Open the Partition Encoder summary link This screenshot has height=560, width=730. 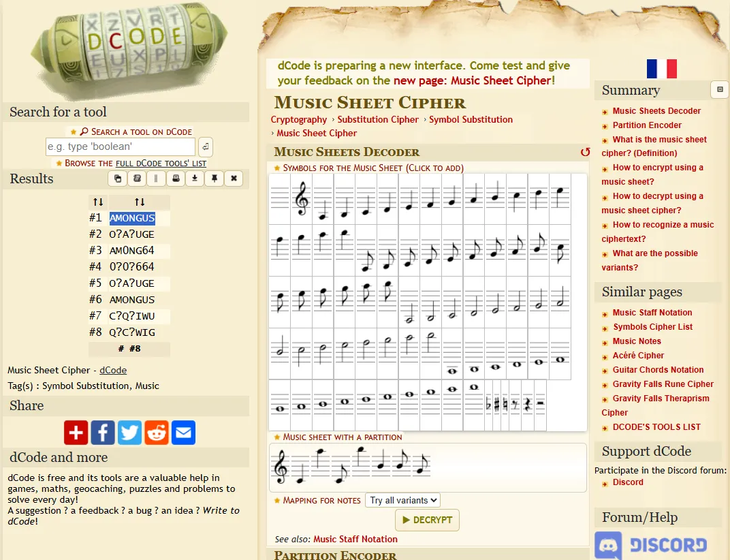647,125
